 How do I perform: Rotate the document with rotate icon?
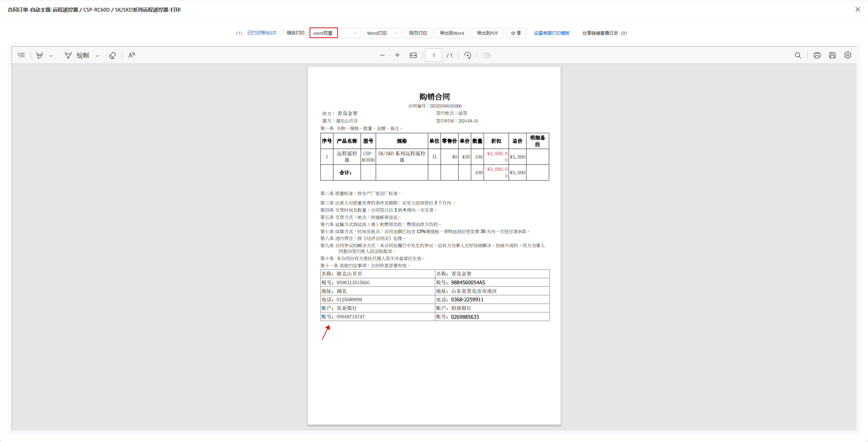tap(468, 55)
